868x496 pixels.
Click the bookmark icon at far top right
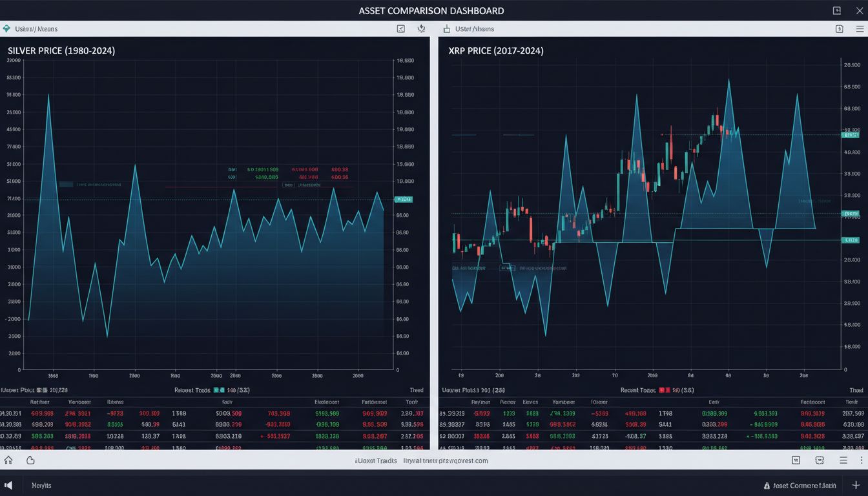838,10
